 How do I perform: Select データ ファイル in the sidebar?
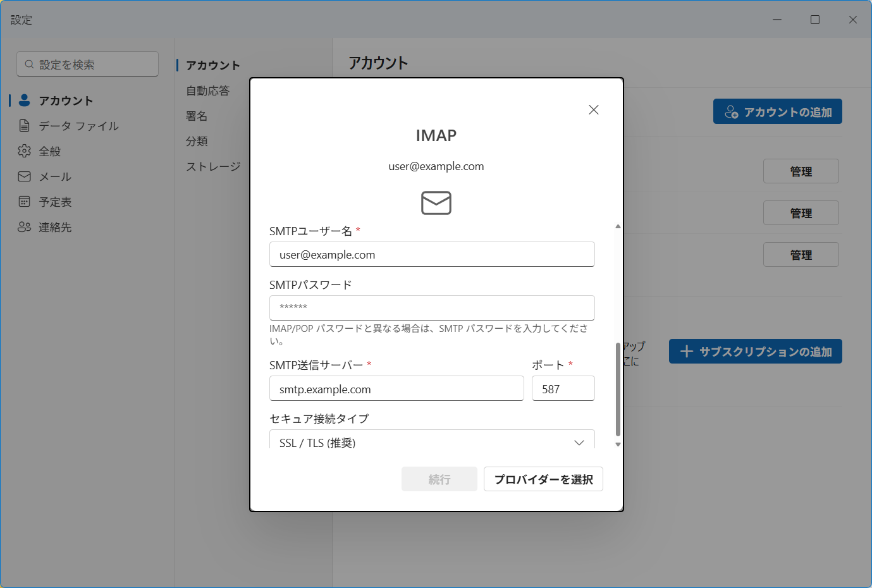[x=78, y=126]
